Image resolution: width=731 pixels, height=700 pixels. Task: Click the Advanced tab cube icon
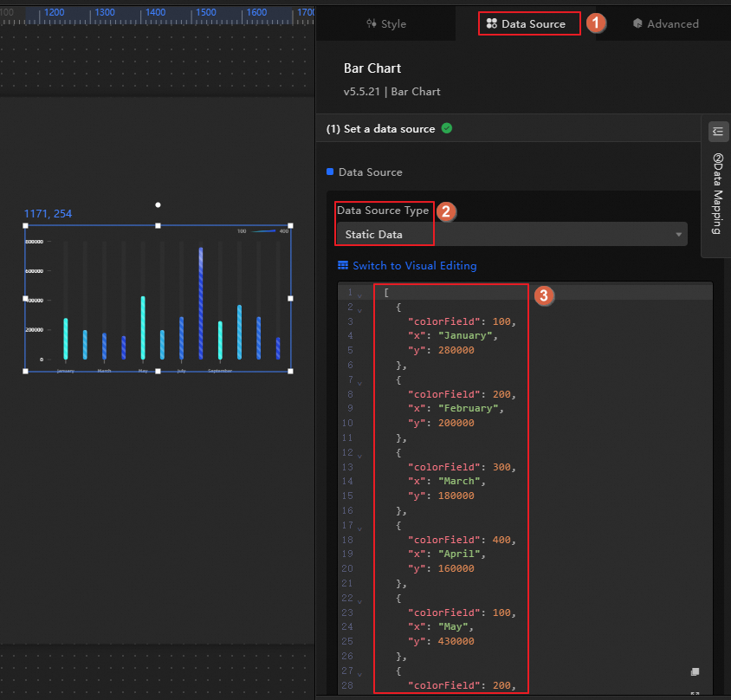pos(637,23)
